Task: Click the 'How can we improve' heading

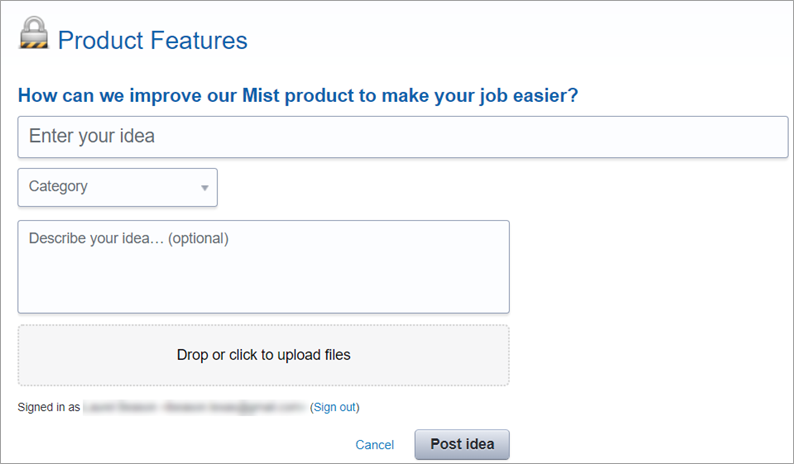Action: tap(298, 96)
